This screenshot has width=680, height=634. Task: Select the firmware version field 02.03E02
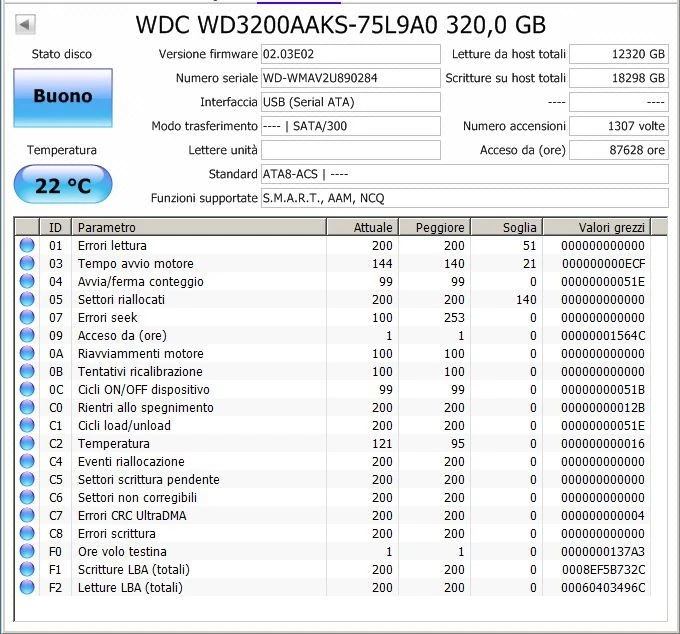click(x=350, y=54)
